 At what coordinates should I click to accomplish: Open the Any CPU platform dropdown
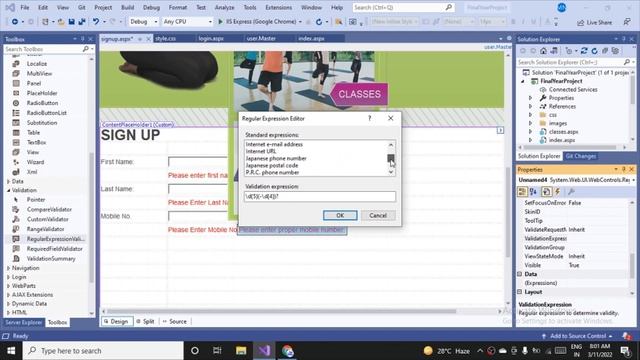coord(187,22)
